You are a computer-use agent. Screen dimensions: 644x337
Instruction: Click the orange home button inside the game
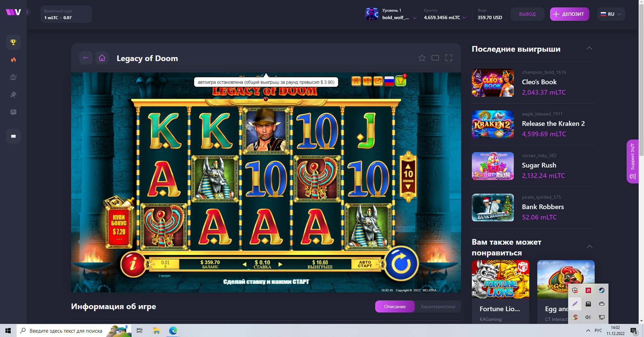pyautogui.click(x=356, y=81)
